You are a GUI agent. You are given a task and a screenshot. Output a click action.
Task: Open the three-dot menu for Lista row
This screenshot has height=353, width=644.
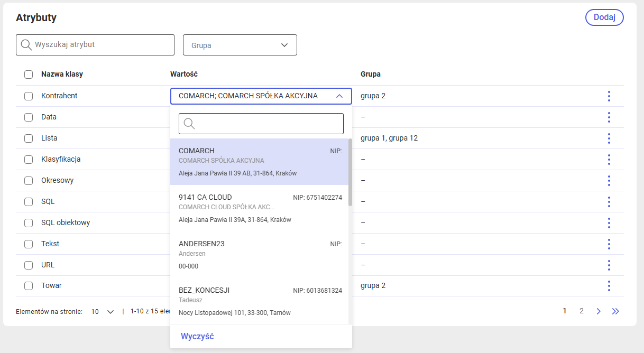coord(609,138)
